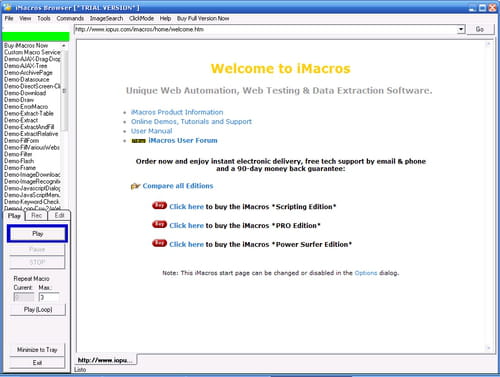Viewport: 500px width, 377px height.
Task: Click the Play button
Action: click(38, 234)
